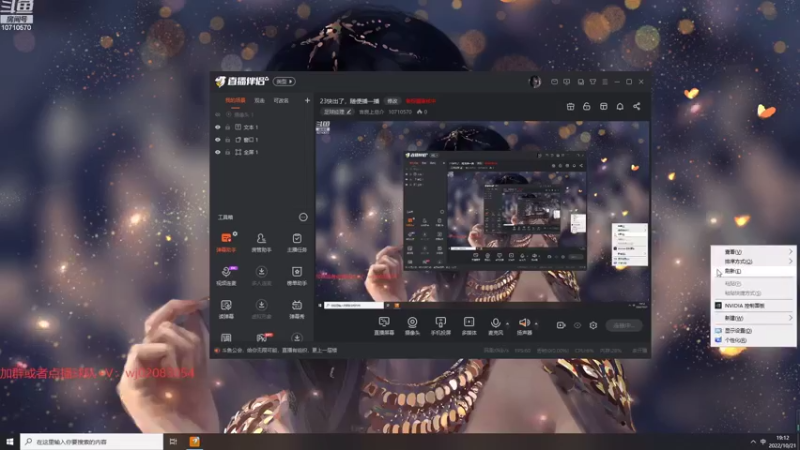This screenshot has height=450, width=800.
Task: Select 刷新(E) in the desktop context menu
Action: coord(753,271)
